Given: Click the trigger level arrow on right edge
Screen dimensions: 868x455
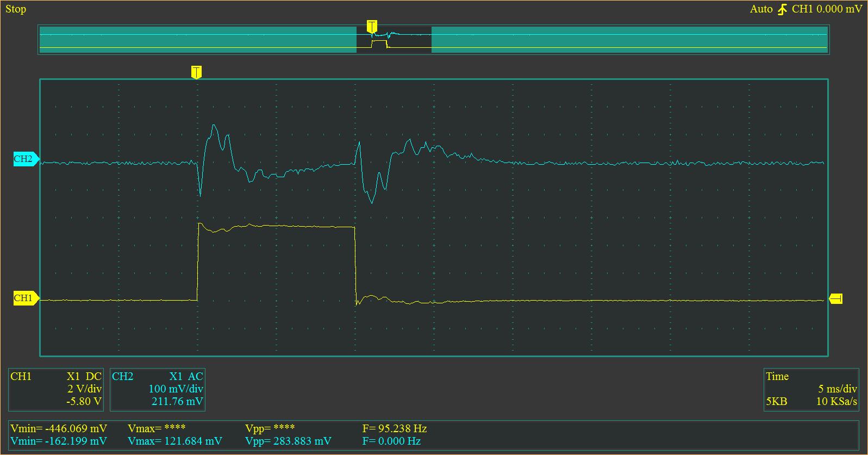Looking at the screenshot, I should (835, 298).
